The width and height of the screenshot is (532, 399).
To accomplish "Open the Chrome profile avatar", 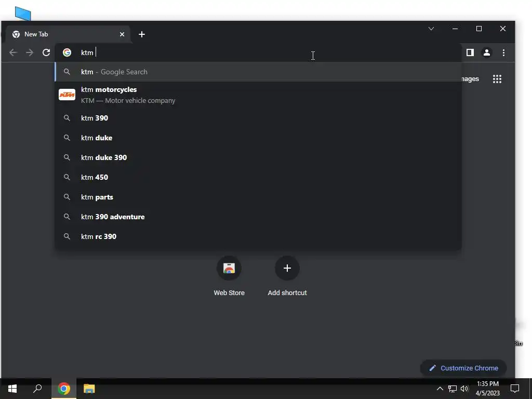I will pyautogui.click(x=486, y=52).
